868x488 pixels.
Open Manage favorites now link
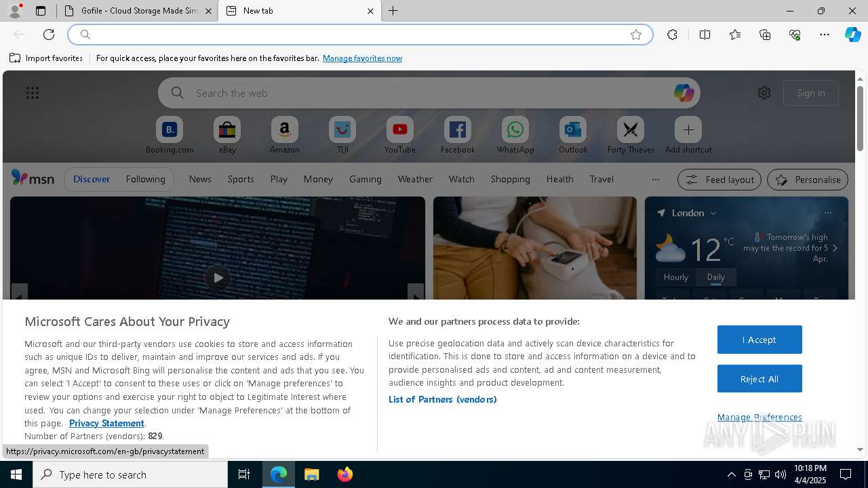click(362, 58)
